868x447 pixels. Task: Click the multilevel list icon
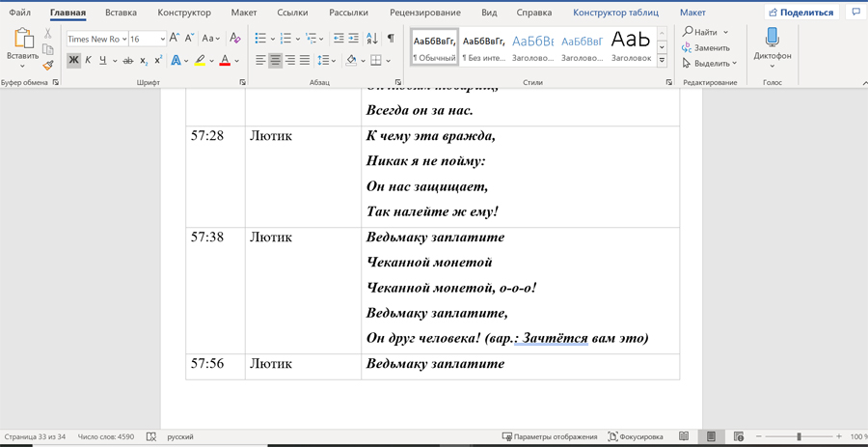click(312, 39)
